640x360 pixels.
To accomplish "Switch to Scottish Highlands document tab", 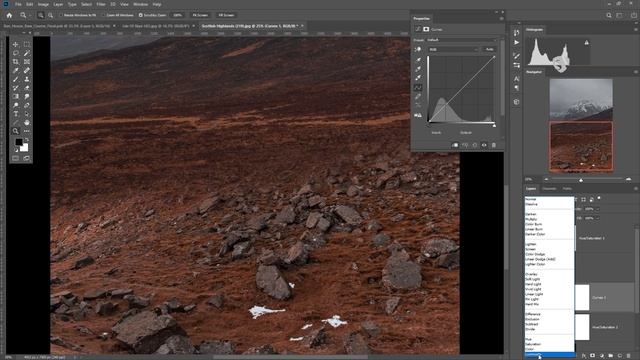I will [251, 26].
